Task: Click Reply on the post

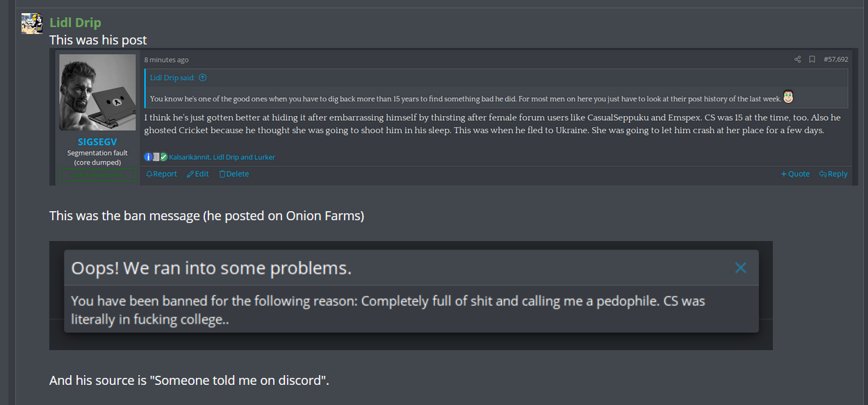Action: [x=833, y=174]
